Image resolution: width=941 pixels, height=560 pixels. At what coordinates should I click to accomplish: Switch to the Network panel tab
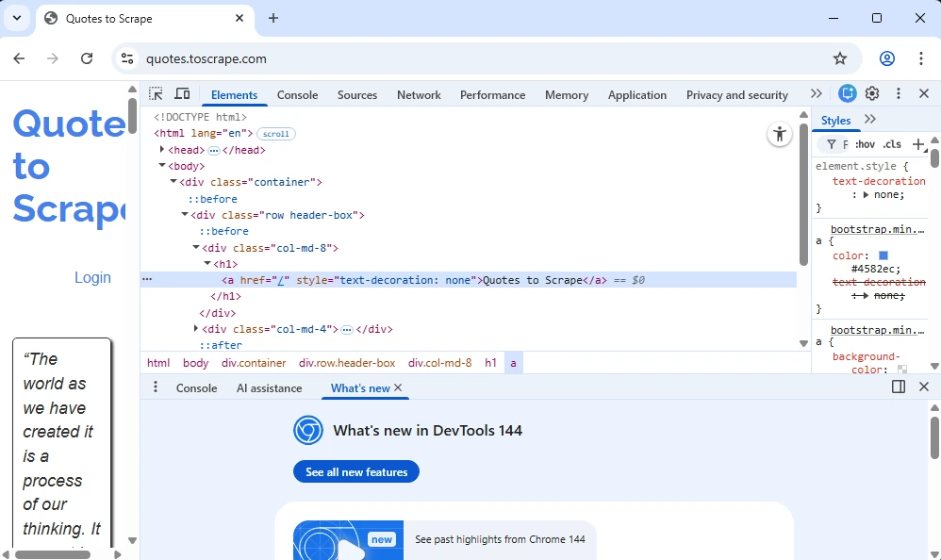[419, 95]
